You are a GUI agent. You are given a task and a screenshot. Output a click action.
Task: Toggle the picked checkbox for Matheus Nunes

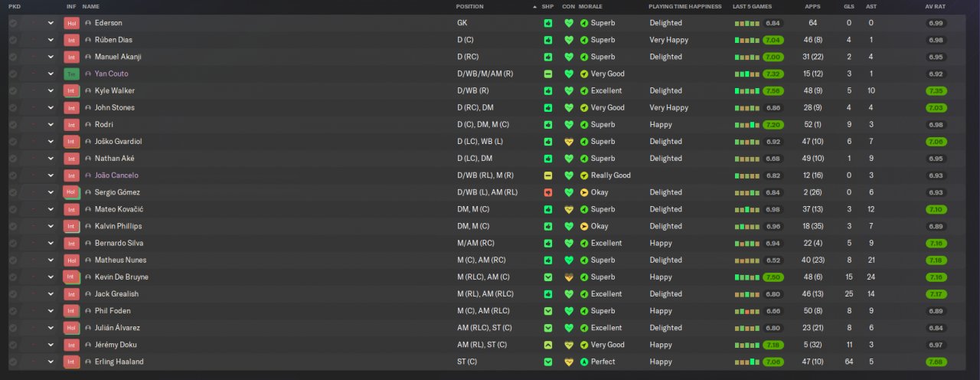coord(13,260)
